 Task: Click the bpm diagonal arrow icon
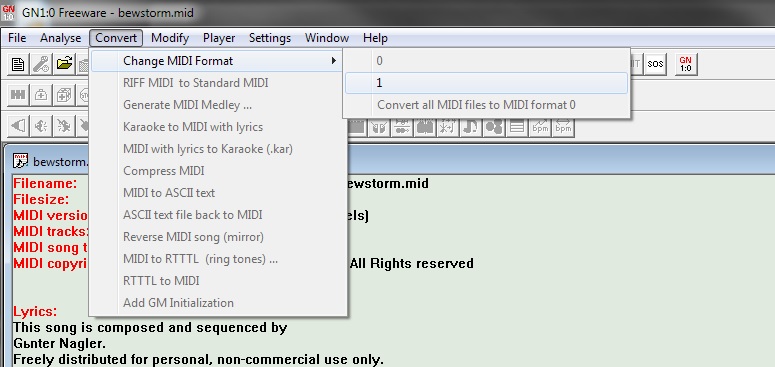click(540, 127)
